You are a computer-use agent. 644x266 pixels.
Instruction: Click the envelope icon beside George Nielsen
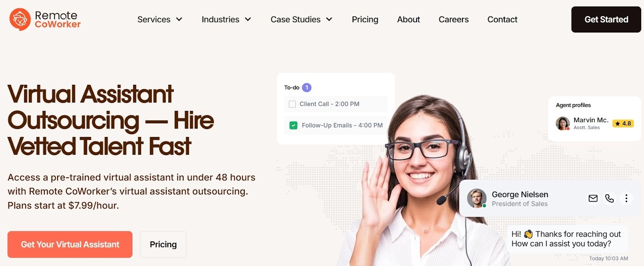point(593,198)
